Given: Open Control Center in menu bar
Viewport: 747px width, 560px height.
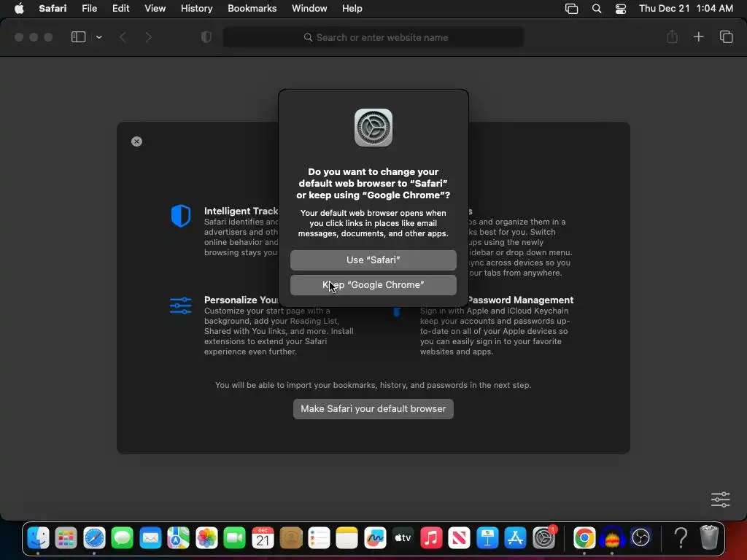Looking at the screenshot, I should click(621, 9).
